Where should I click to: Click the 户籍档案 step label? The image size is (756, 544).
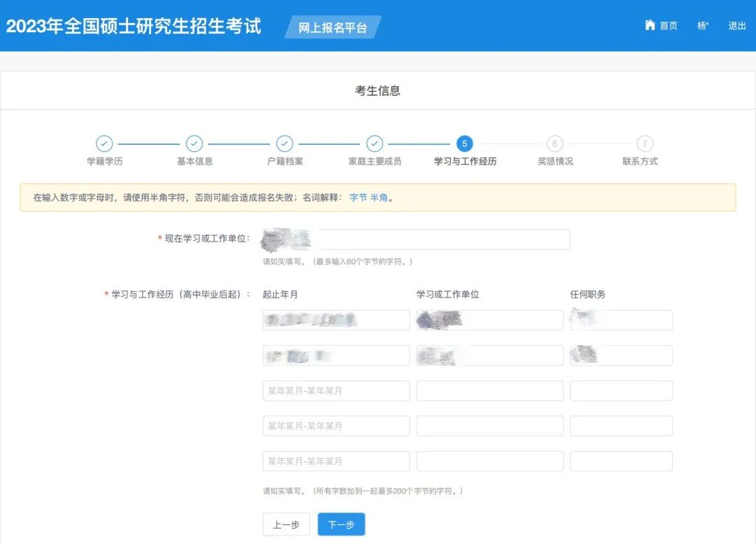(x=285, y=161)
